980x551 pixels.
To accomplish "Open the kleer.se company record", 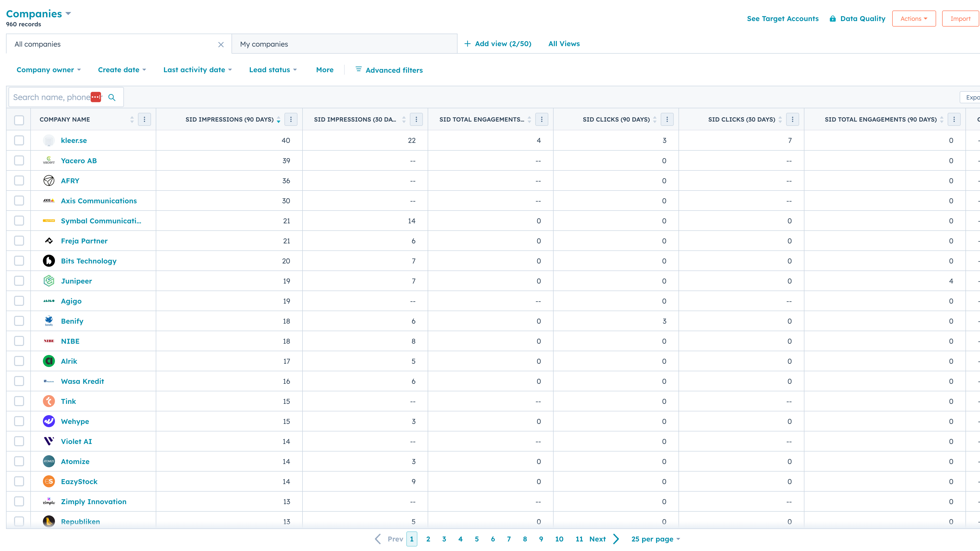I will pos(74,140).
